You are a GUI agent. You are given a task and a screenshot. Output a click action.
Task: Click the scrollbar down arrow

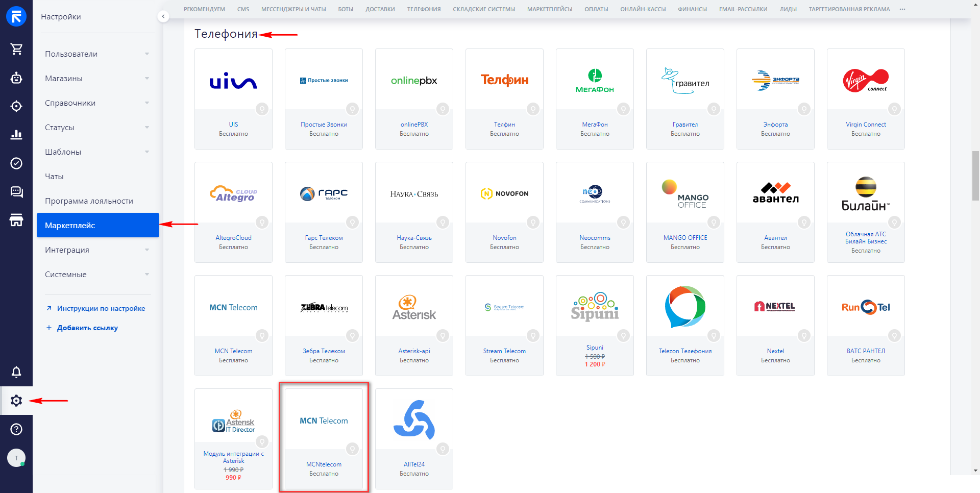pos(975,471)
